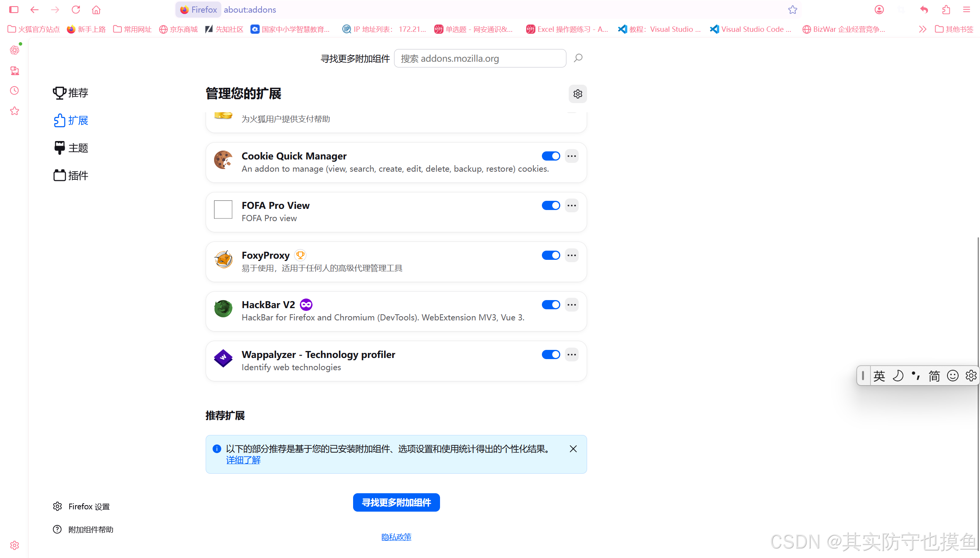Dismiss the personalized recommendation notice
Image resolution: width=980 pixels, height=558 pixels.
(x=573, y=449)
